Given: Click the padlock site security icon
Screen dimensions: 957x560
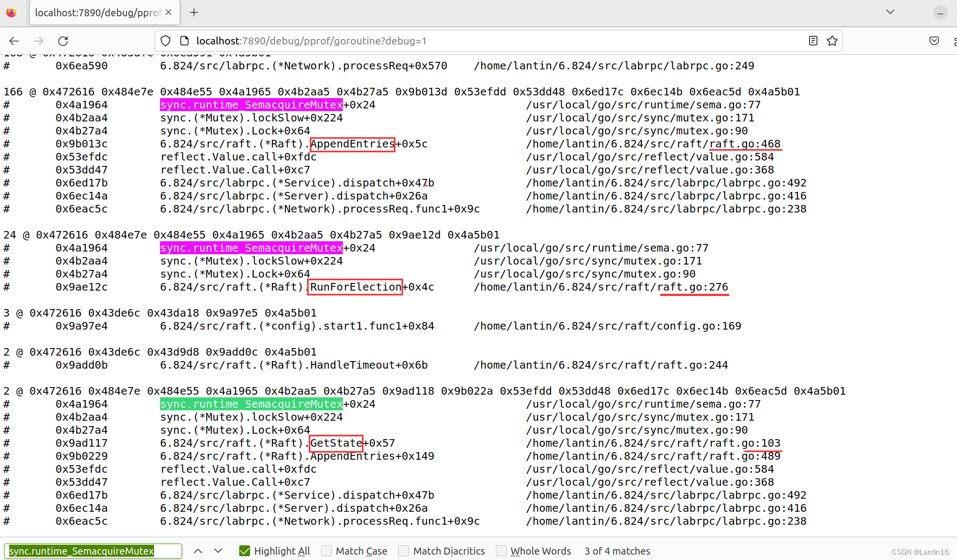Looking at the screenshot, I should tap(184, 41).
